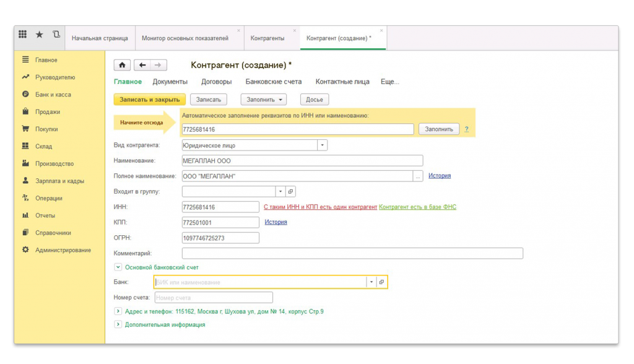Screen dimensions: 634x364
Task: Open favorites star icon
Action: 39,35
